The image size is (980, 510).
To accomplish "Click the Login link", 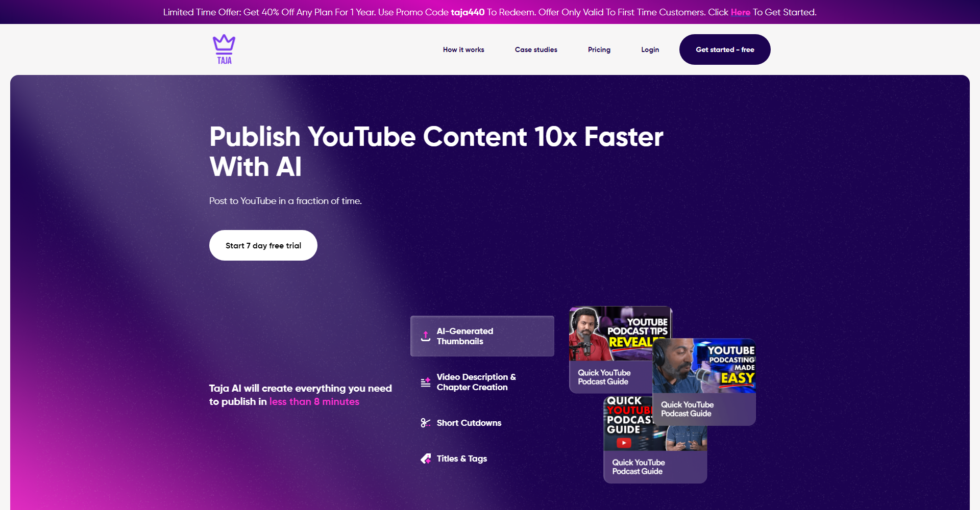I will pos(650,49).
